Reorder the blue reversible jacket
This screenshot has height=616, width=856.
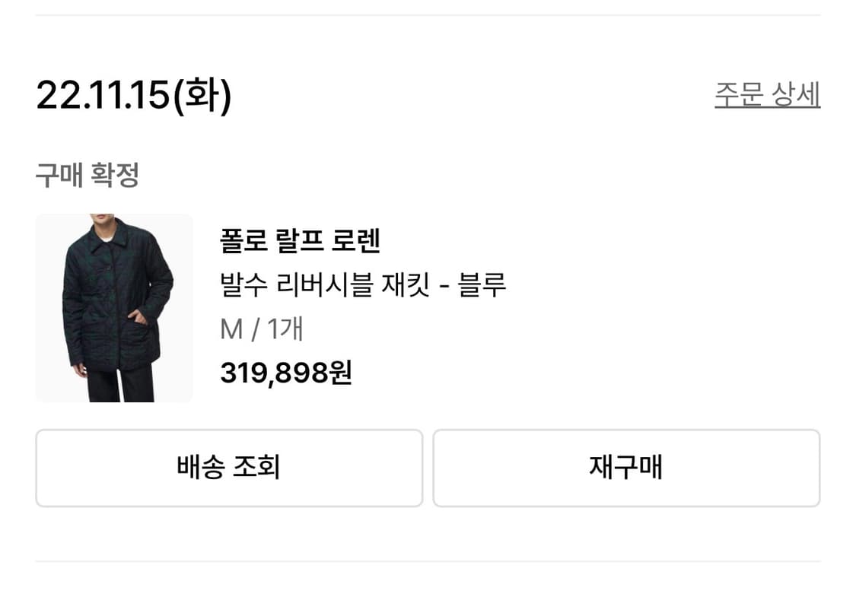626,468
